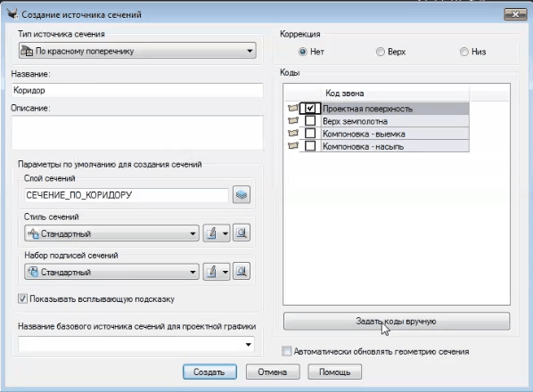Select the Верх correction radio button
533x392 pixels.
tap(380, 52)
